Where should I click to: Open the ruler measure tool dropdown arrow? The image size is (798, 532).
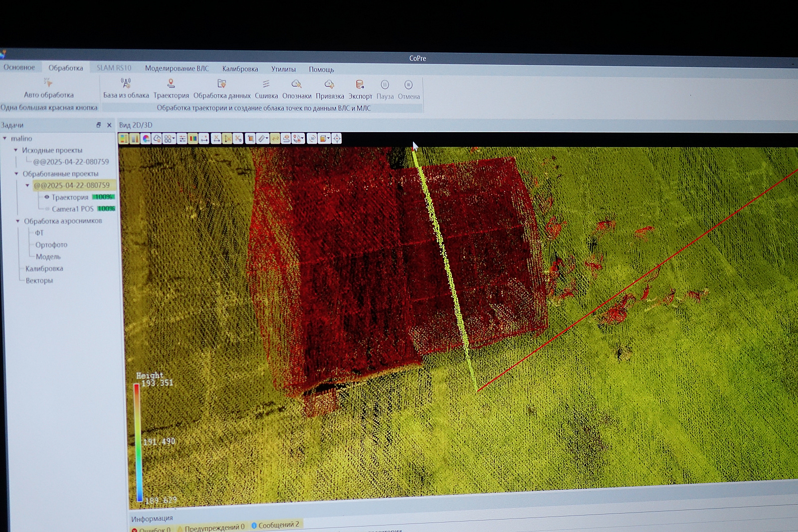(267, 139)
